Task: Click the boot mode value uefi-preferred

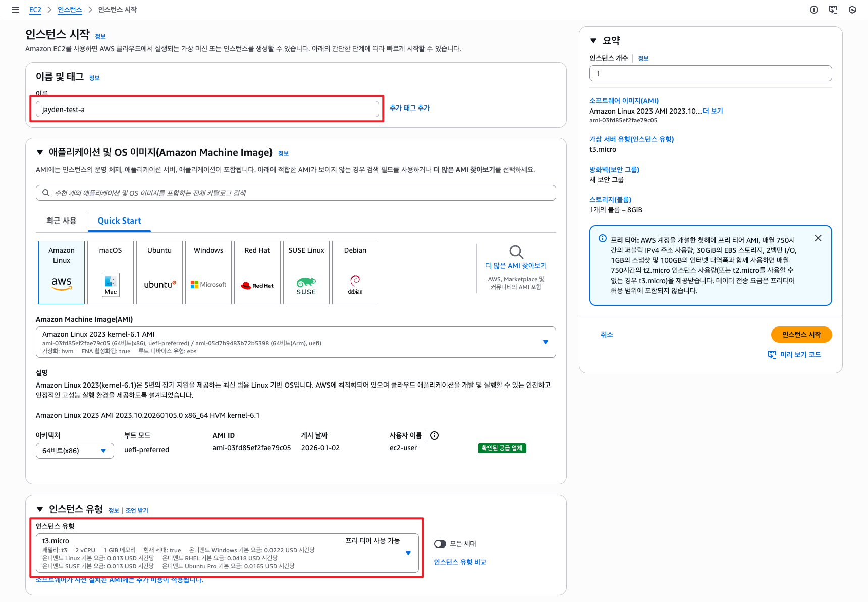Action: 147,450
